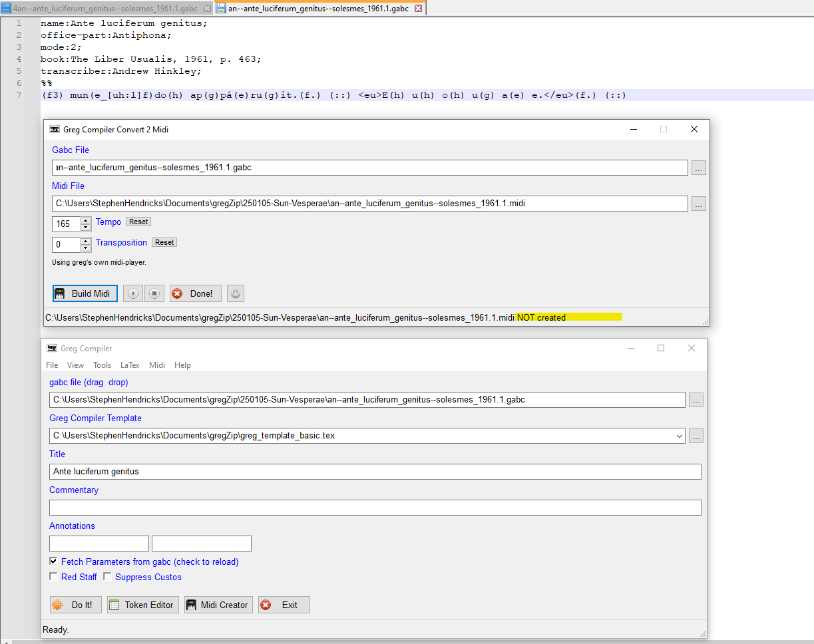Stop midi playback
Screen dimensions: 814x644
(154, 293)
